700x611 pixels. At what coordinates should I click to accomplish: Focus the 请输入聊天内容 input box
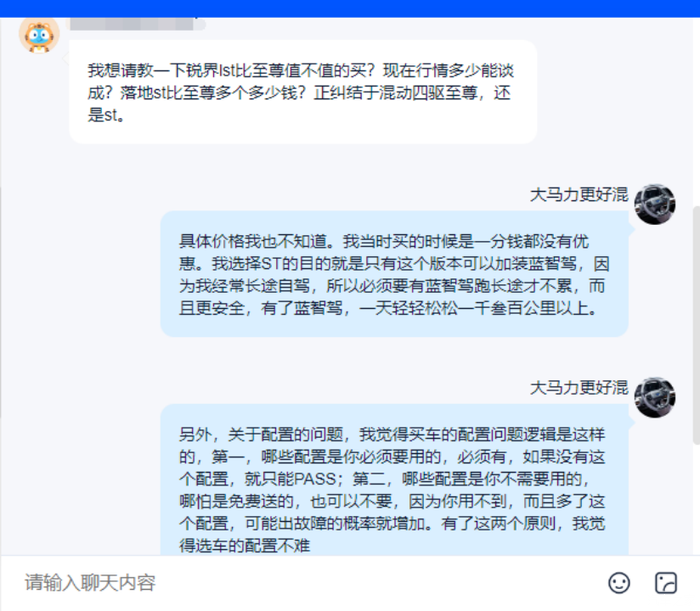[x=304, y=583]
